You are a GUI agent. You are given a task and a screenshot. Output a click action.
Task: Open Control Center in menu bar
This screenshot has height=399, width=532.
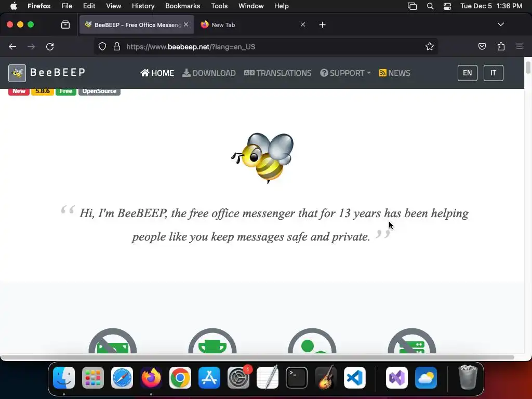click(447, 6)
